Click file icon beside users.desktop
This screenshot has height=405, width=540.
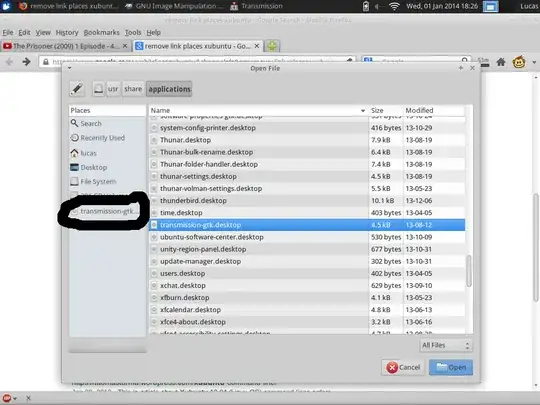[154, 273]
